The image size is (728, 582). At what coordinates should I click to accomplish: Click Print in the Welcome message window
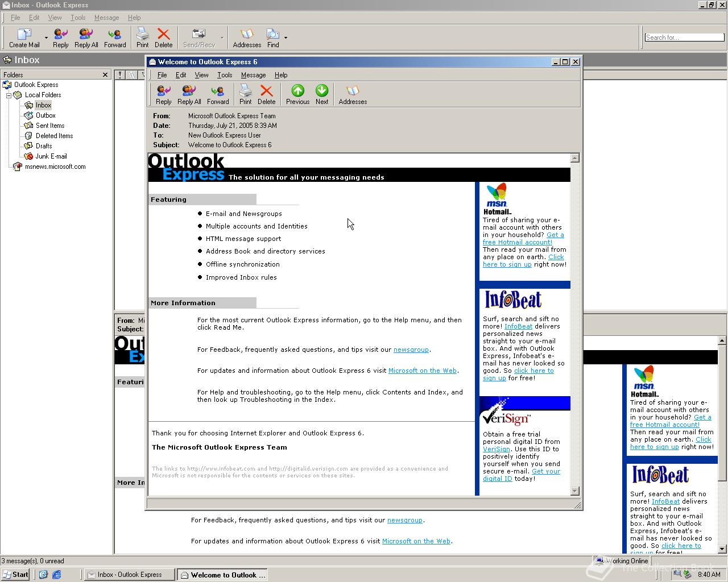pos(245,94)
